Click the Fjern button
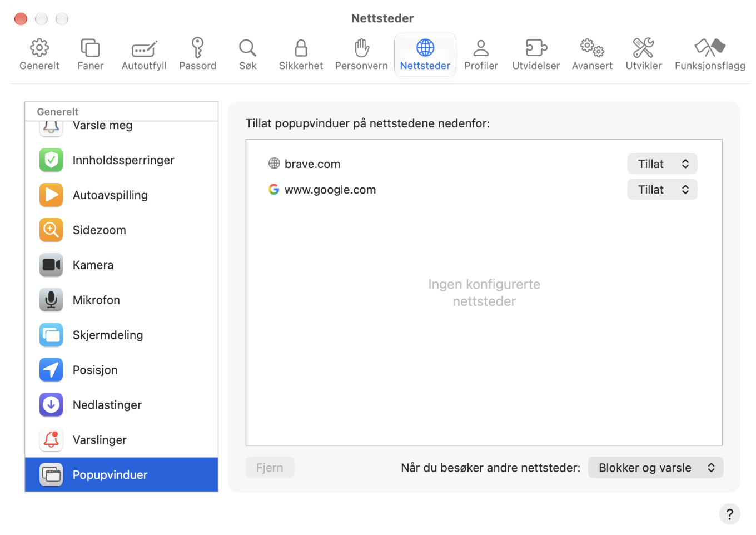Viewport: 756px width, 535px height. (x=270, y=468)
